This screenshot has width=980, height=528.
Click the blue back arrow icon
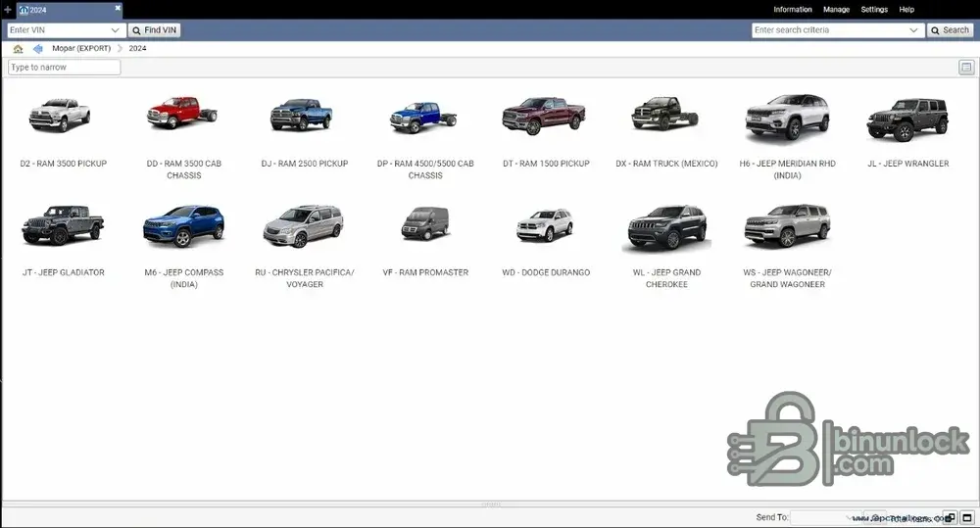pos(38,49)
